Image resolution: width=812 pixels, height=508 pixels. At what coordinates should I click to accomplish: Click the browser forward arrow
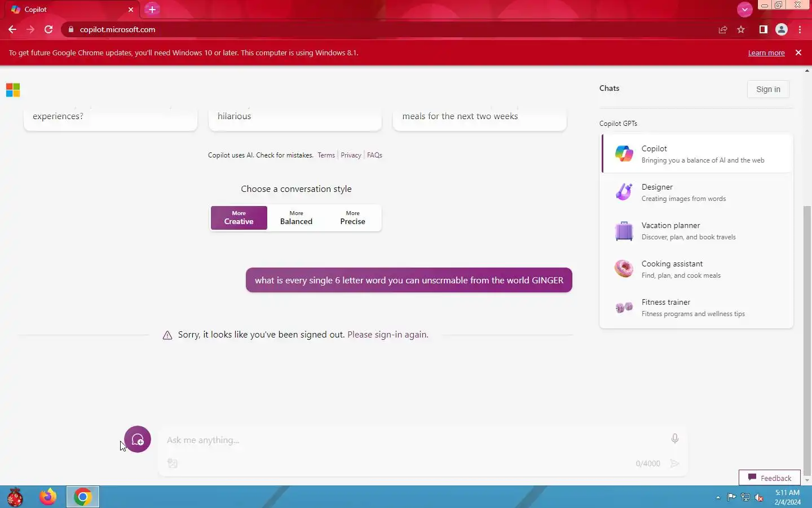(x=30, y=29)
